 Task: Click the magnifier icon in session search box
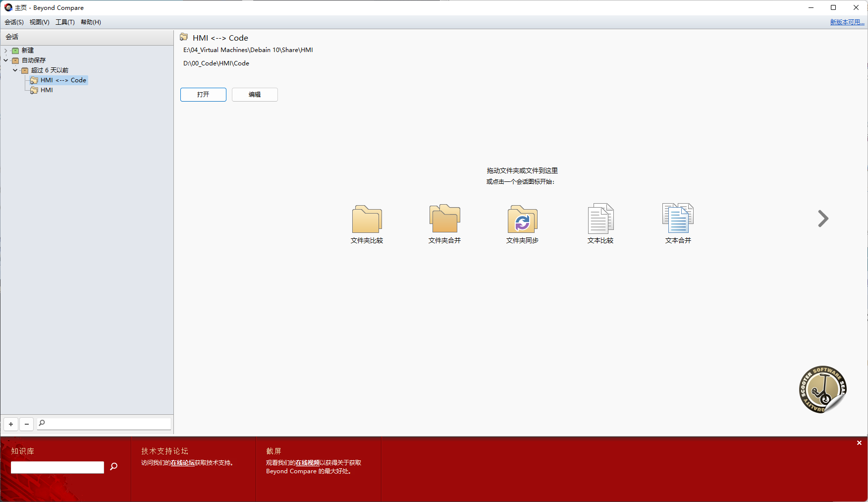pos(42,423)
